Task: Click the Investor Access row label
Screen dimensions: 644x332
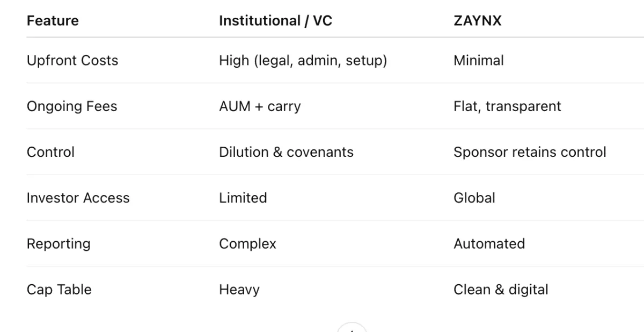Action: coord(78,198)
